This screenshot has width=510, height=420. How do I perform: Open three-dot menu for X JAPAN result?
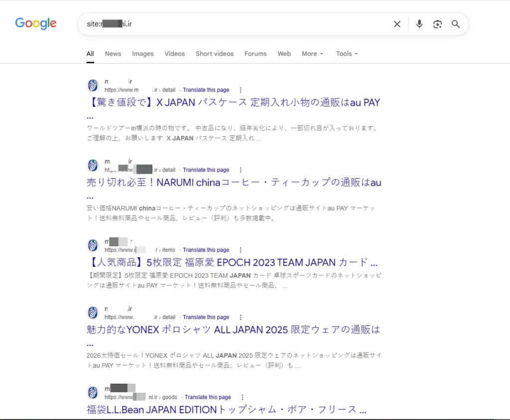(241, 90)
